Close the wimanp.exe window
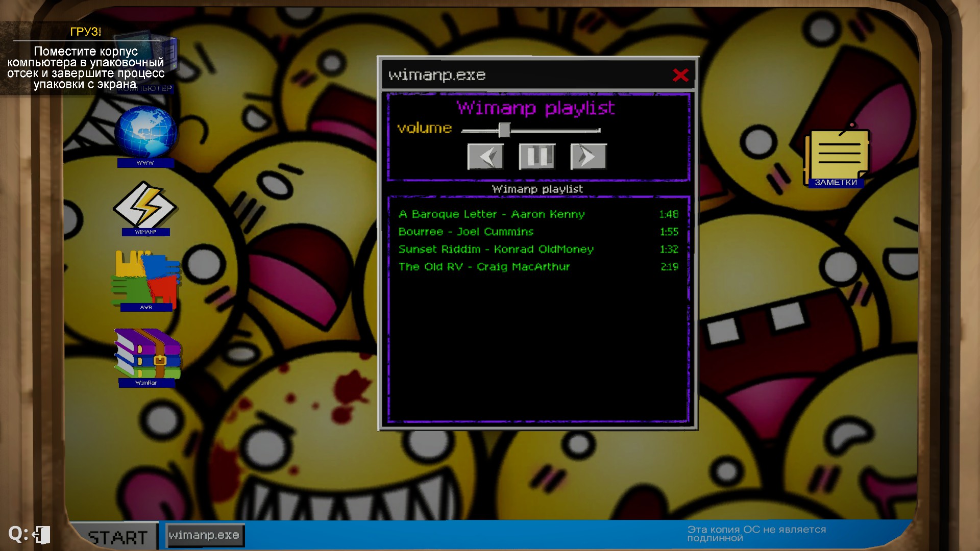 (x=680, y=76)
